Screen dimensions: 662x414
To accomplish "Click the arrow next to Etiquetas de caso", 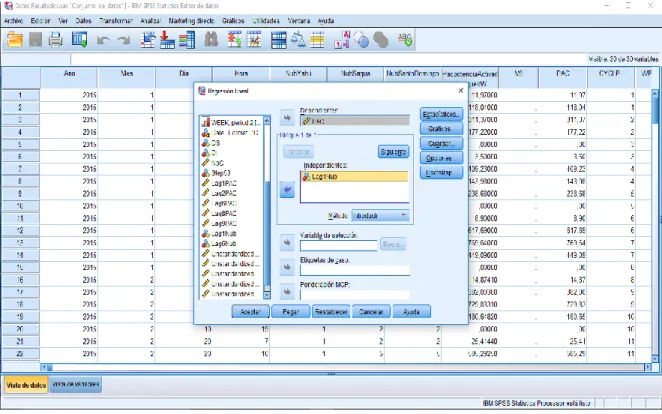I will [287, 267].
